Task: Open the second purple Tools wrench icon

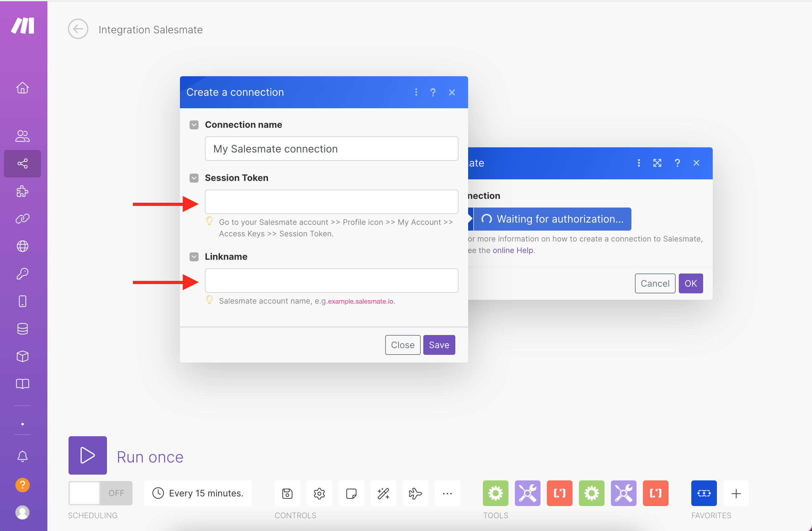Action: pos(624,494)
